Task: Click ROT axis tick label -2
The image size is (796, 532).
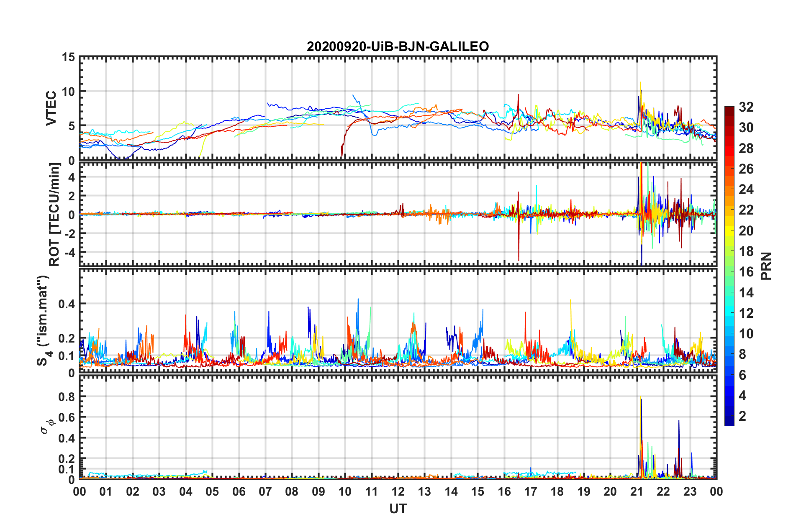Action: pos(69,233)
